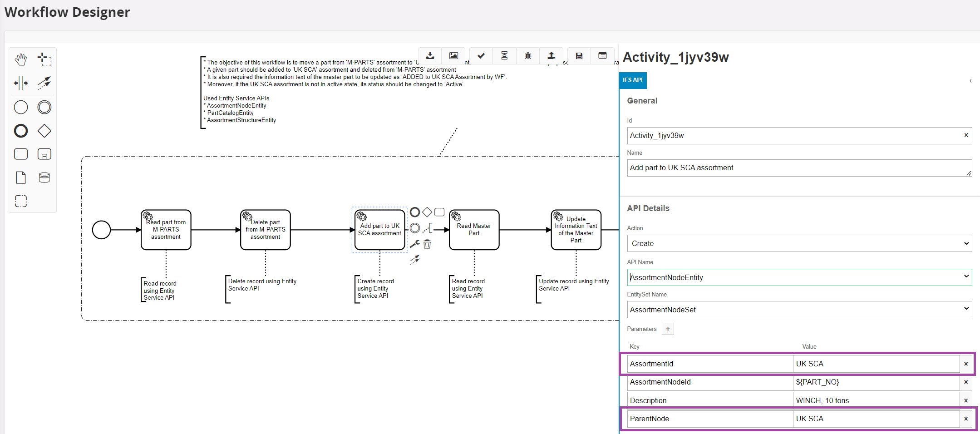The image size is (980, 434).
Task: Pick the gateway diamond in the left palette
Action: tap(44, 131)
